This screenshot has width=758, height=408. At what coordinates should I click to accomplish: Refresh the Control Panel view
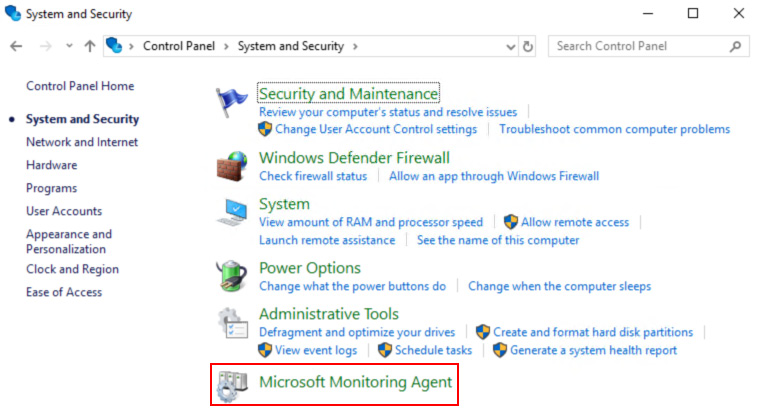coord(527,46)
